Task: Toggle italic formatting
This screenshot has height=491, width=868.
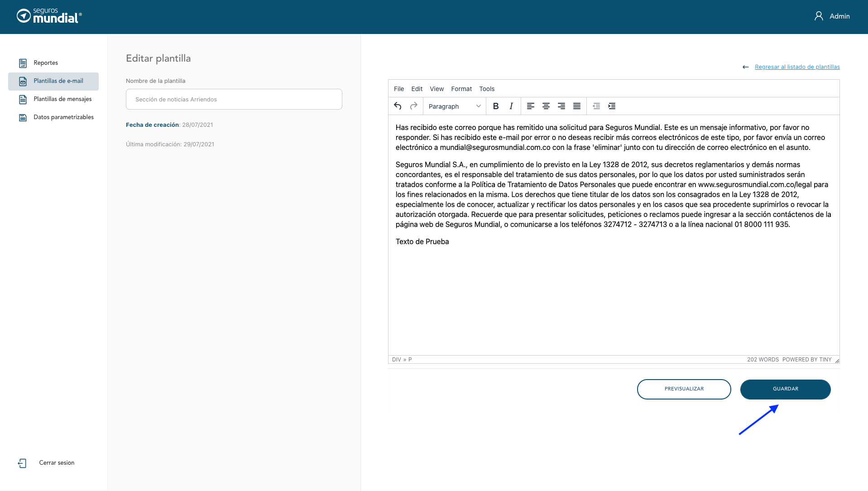Action: (x=511, y=106)
